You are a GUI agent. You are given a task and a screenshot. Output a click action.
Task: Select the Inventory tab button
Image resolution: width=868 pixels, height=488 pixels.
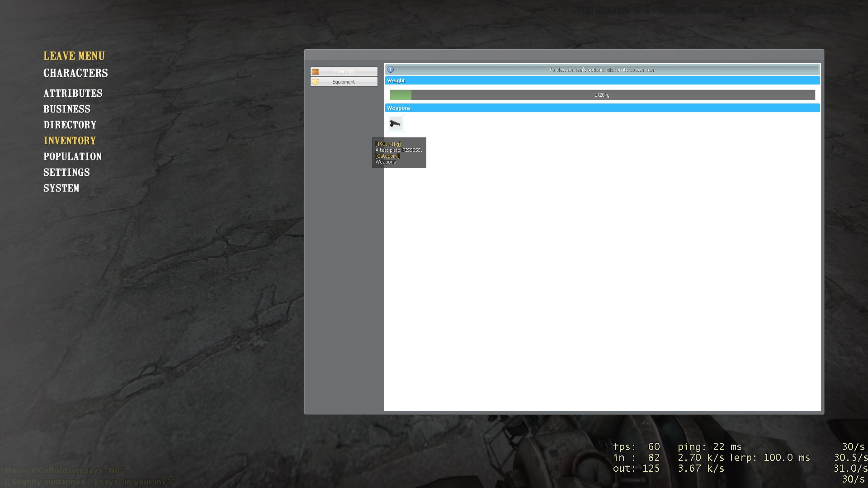[x=344, y=71]
